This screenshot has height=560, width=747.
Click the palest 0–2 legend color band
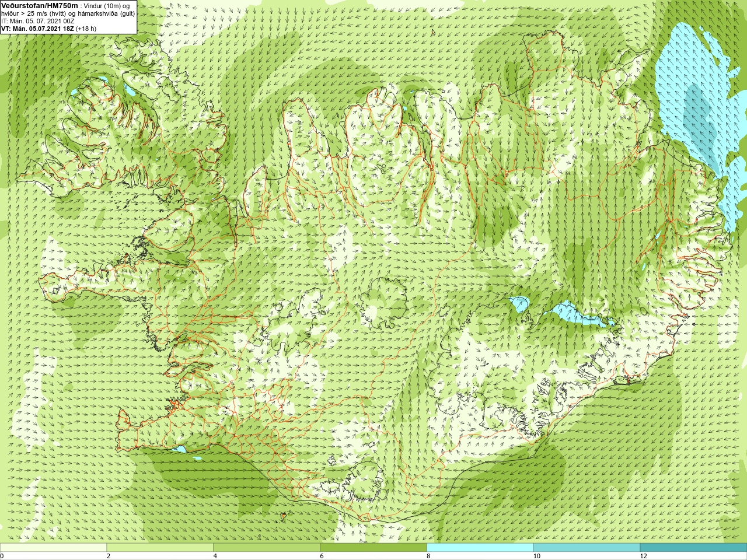pyautogui.click(x=53, y=548)
